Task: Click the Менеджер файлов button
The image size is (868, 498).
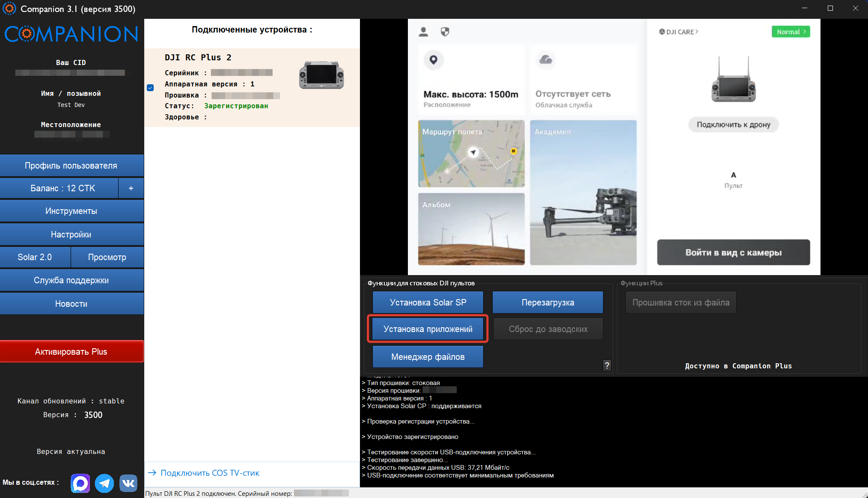Action: click(428, 357)
